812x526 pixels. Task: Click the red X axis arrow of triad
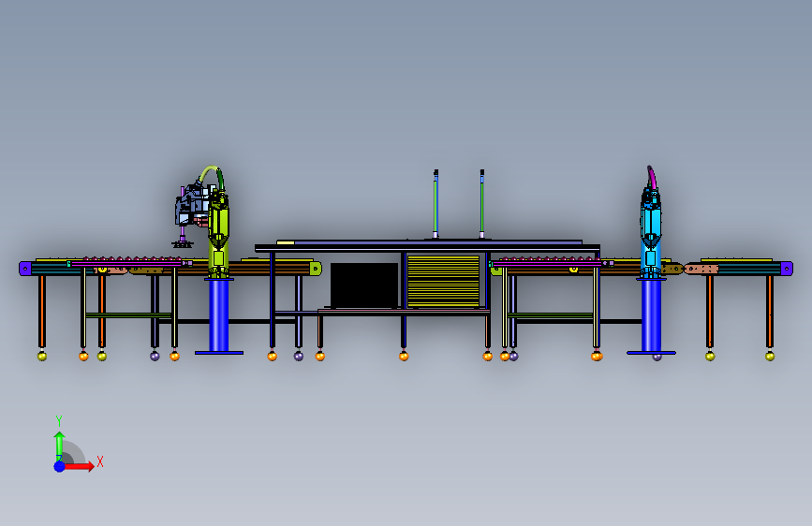tap(79, 466)
